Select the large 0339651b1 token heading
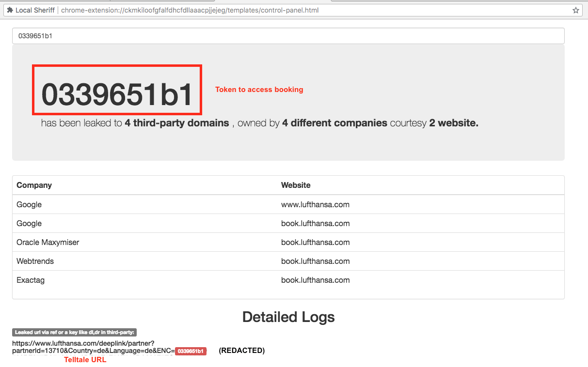Screen dimensions: 588x367 [x=117, y=94]
